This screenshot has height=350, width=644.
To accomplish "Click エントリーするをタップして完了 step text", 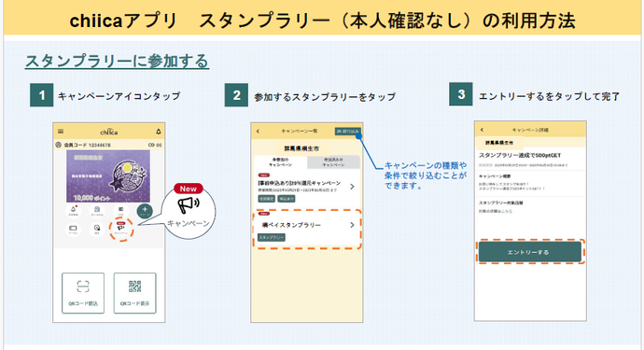I will pos(549,96).
